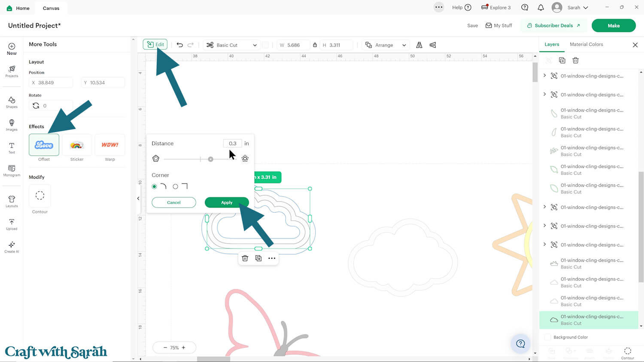The width and height of the screenshot is (644, 362).
Task: Select the square corner radio option
Action: [x=176, y=187]
